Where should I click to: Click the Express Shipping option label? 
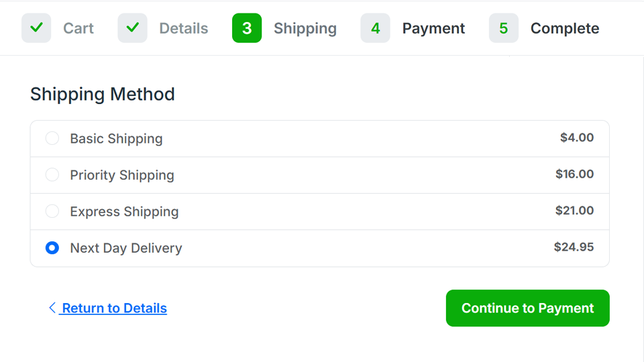click(x=124, y=212)
